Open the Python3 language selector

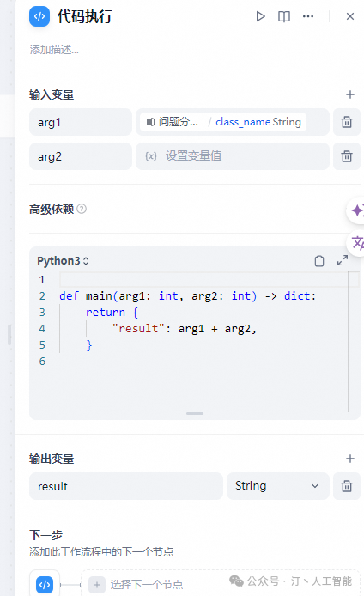point(63,261)
